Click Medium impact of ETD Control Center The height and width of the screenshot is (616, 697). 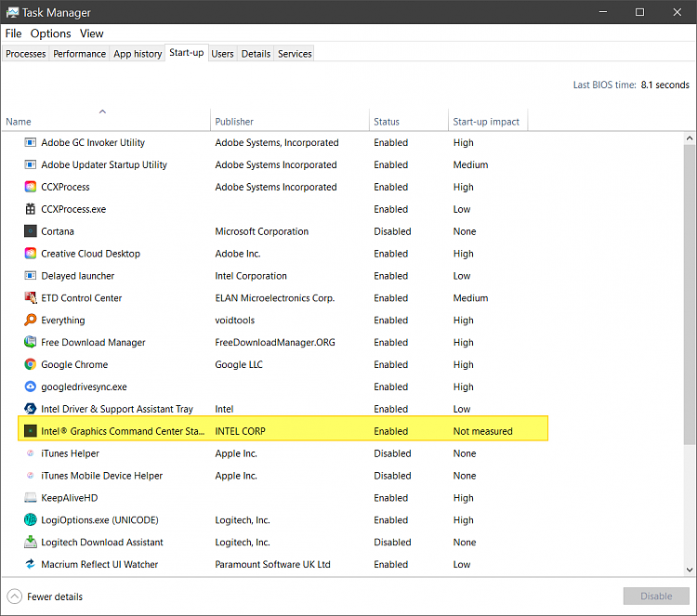point(470,297)
